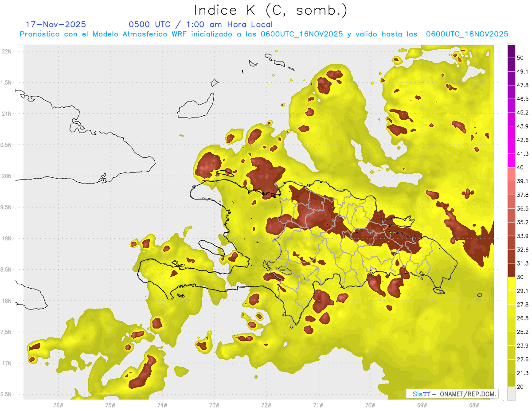Click the colorbar value '22.6'
Image resolution: width=532 pixels, height=411 pixels.
[x=523, y=360]
